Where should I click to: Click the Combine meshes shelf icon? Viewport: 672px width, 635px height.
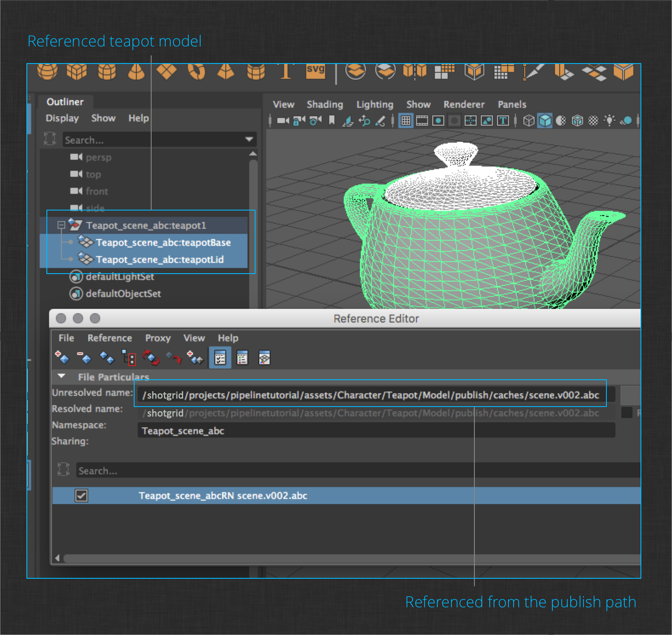(x=356, y=71)
